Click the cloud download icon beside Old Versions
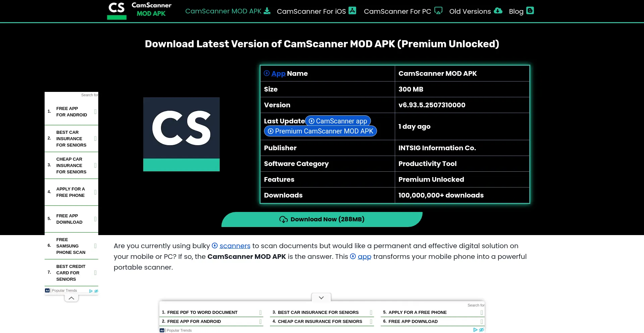Image resolution: width=644 pixels, height=333 pixels. click(498, 10)
